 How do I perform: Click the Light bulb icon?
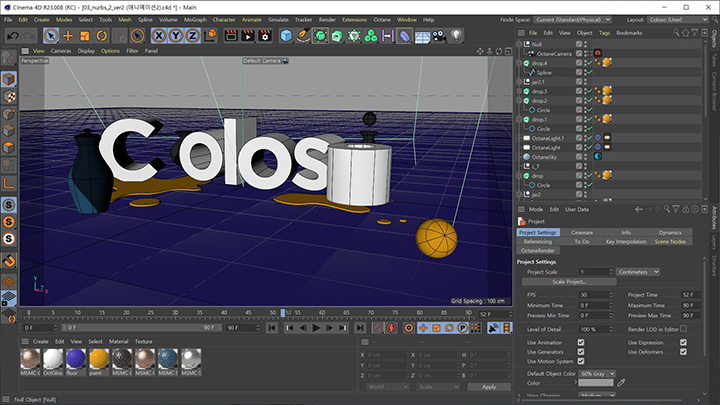tap(456, 36)
